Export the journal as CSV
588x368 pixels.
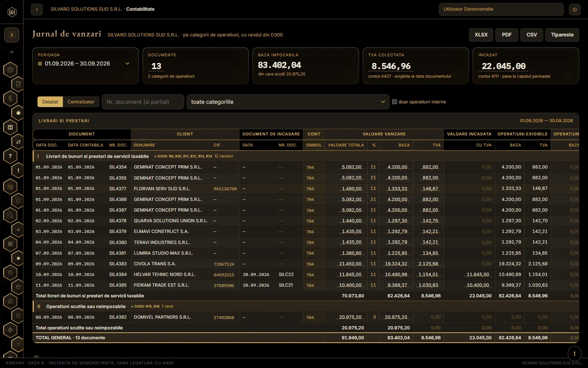[x=532, y=35]
